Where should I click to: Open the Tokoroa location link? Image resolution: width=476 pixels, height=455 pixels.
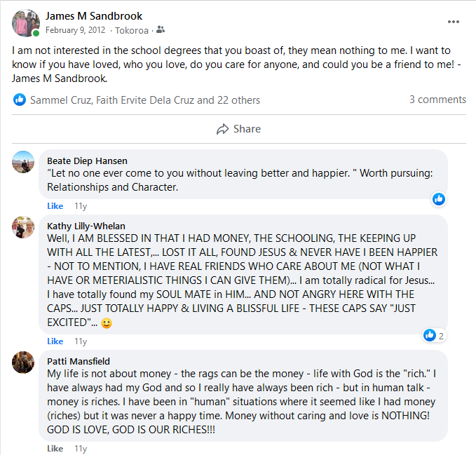(x=132, y=29)
